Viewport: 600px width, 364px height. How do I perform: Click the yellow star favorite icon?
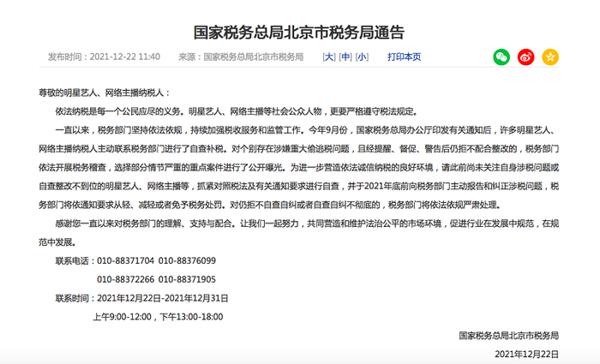pos(550,57)
